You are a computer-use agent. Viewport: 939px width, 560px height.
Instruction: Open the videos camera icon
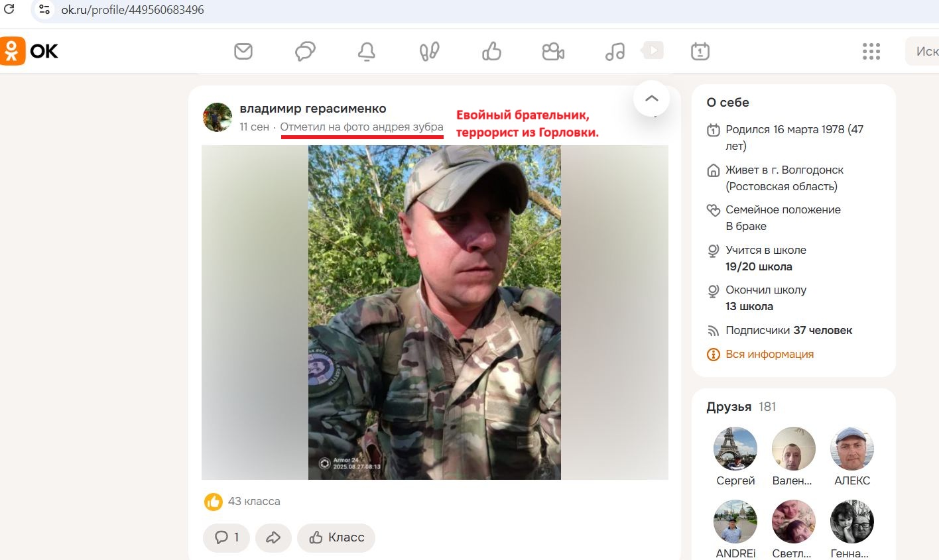pos(554,51)
